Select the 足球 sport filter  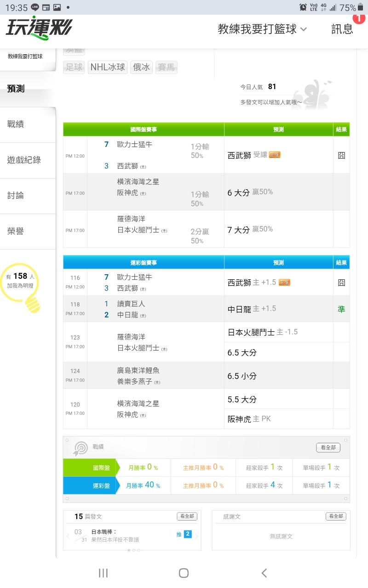[x=74, y=68]
